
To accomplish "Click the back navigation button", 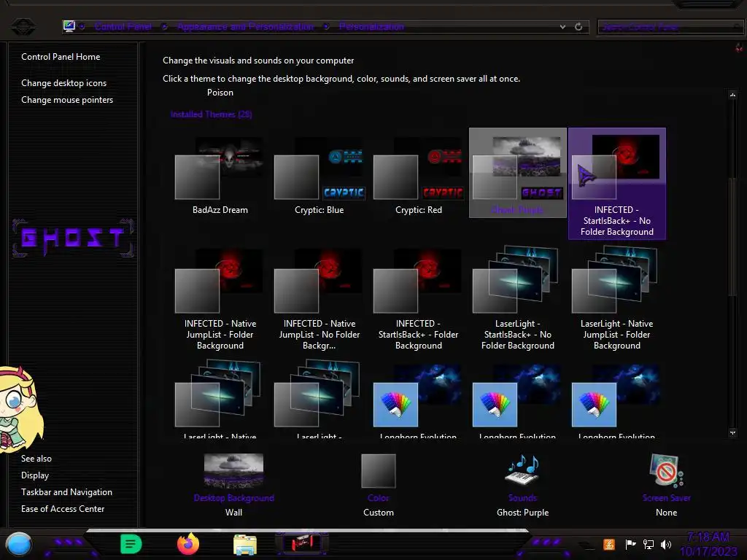I will click(23, 26).
